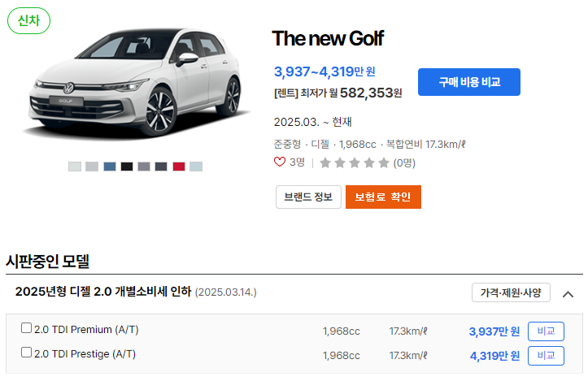Click The new Golf title

(x=328, y=38)
